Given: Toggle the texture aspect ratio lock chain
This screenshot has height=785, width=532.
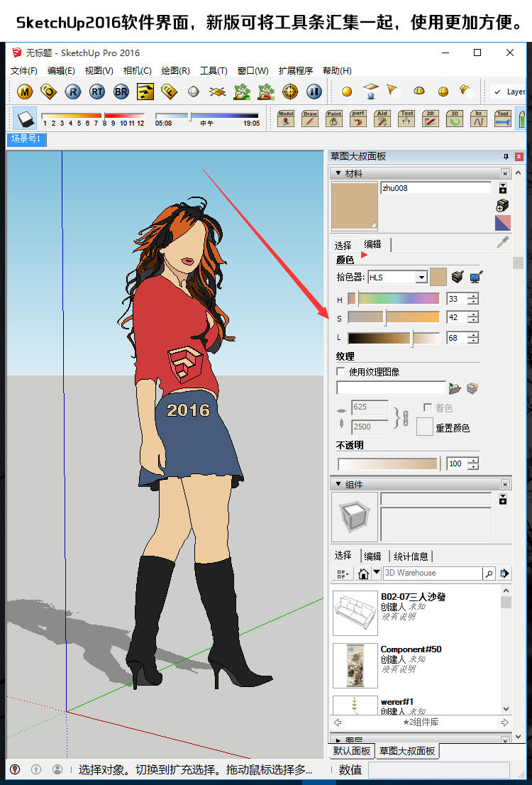Looking at the screenshot, I should [x=406, y=417].
